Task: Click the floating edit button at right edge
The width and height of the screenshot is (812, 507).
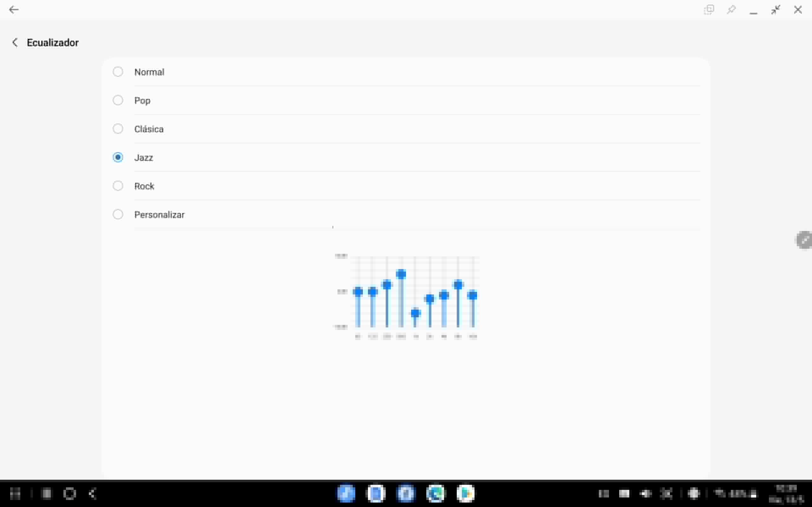Action: click(804, 240)
